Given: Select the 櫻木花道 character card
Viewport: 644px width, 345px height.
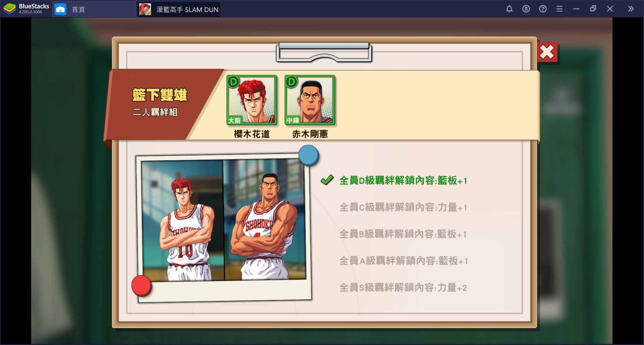Looking at the screenshot, I should (x=252, y=100).
